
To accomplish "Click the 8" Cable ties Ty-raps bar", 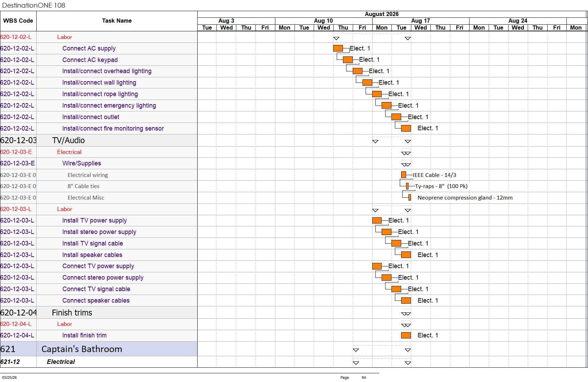I will pyautogui.click(x=407, y=186).
